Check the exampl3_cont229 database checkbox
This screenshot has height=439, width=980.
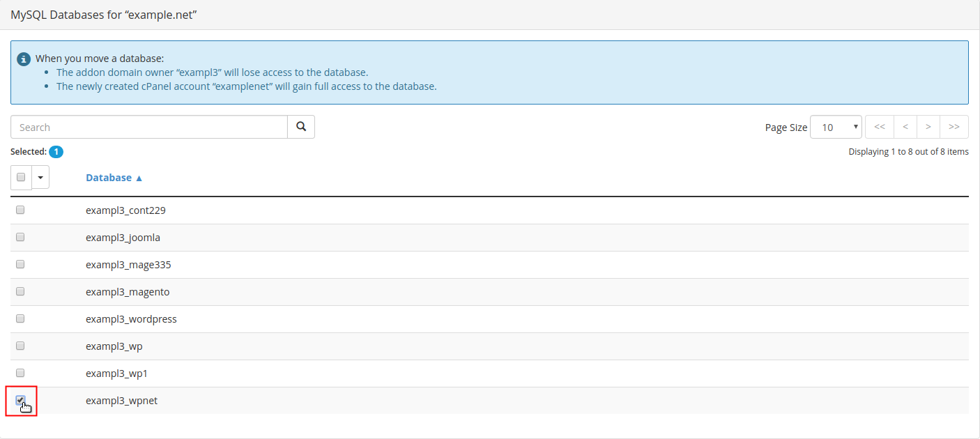20,210
